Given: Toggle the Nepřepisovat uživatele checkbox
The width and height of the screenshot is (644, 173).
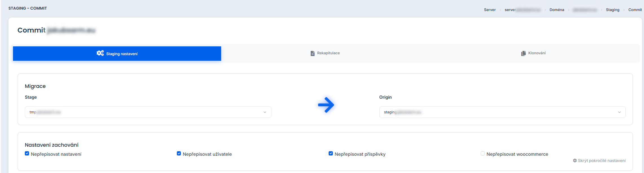Looking at the screenshot, I should 179,153.
